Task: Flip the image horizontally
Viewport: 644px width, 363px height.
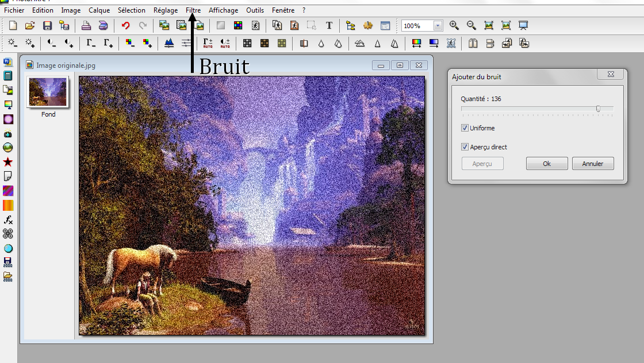Action: tap(472, 43)
